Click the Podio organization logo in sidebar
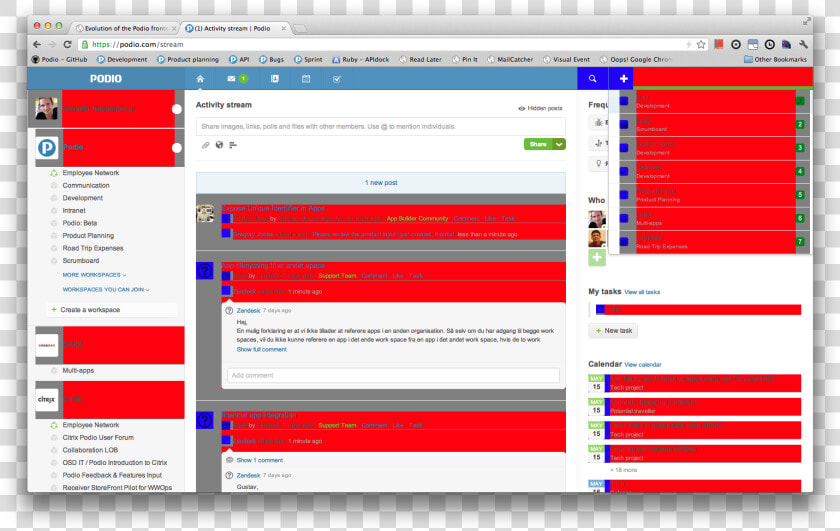 [x=47, y=147]
